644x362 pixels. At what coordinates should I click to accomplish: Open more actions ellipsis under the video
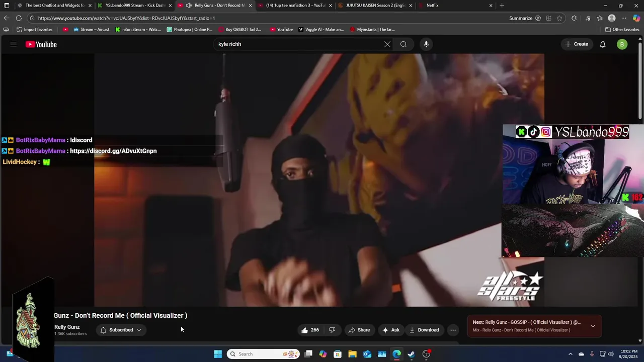coord(453,330)
